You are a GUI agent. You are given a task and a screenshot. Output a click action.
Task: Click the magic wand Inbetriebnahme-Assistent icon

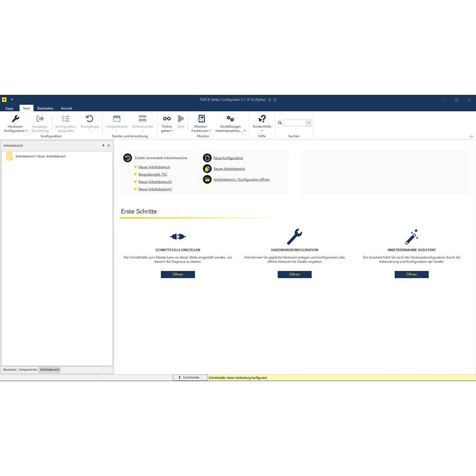pyautogui.click(x=412, y=237)
